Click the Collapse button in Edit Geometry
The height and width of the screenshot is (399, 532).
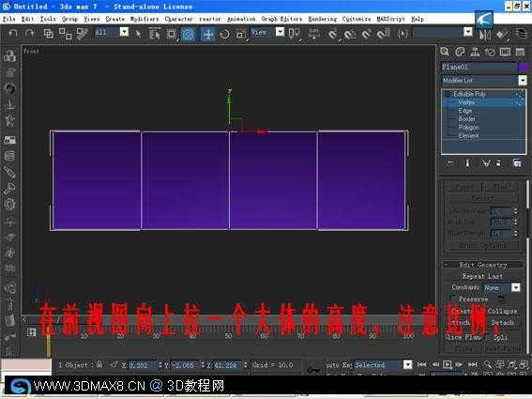click(x=502, y=311)
